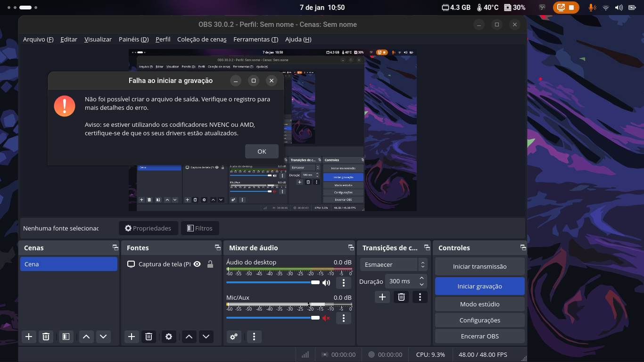Remove transition with trash icon
Image resolution: width=644 pixels, height=362 pixels.
[401, 297]
